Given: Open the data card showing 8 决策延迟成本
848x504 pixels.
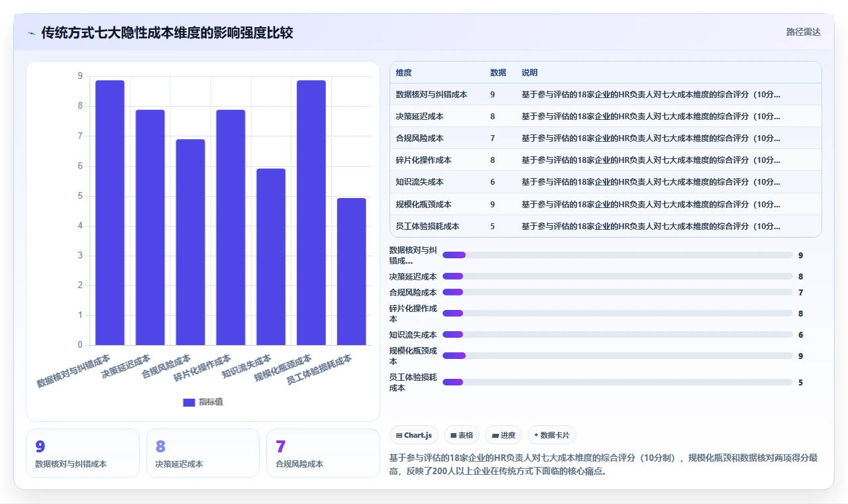Looking at the screenshot, I should (203, 453).
